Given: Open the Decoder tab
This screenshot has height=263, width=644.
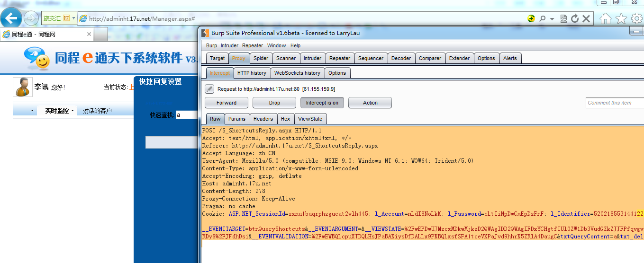Looking at the screenshot, I should pyautogui.click(x=401, y=58).
